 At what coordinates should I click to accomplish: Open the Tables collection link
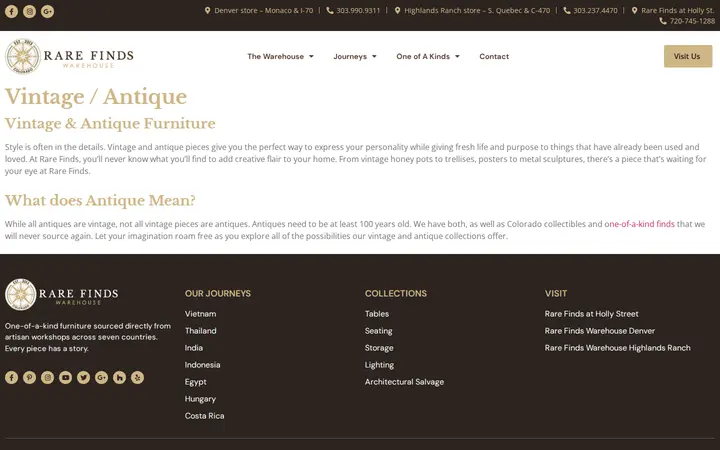point(377,314)
